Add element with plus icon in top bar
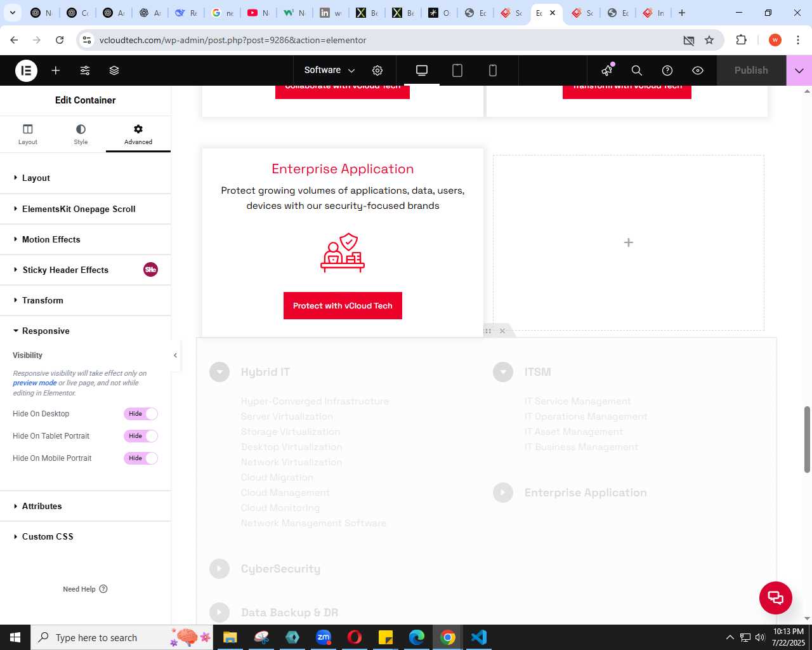812x650 pixels. [x=56, y=70]
